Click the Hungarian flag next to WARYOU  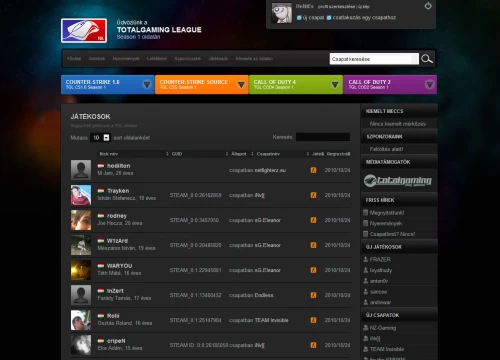pyautogui.click(x=101, y=266)
